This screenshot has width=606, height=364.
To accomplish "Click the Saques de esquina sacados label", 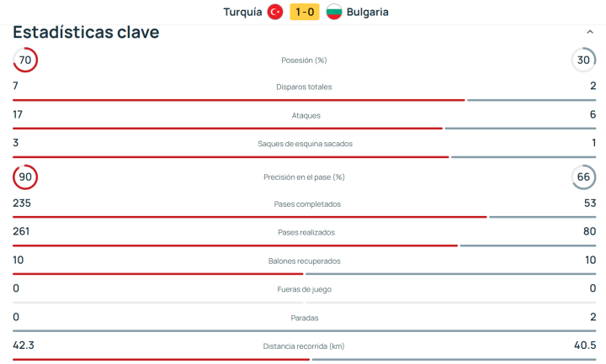I will coord(304,144).
